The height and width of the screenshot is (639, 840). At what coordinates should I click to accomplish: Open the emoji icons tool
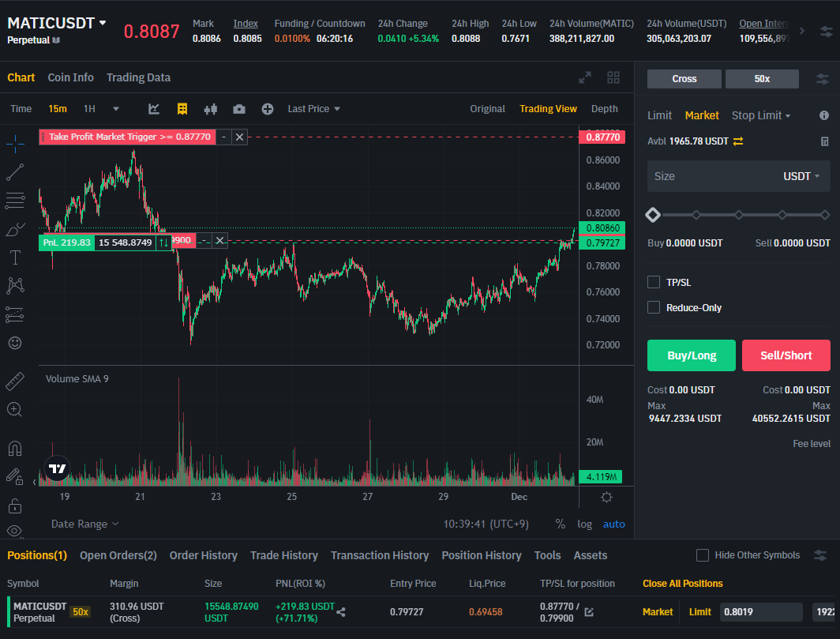[15, 343]
